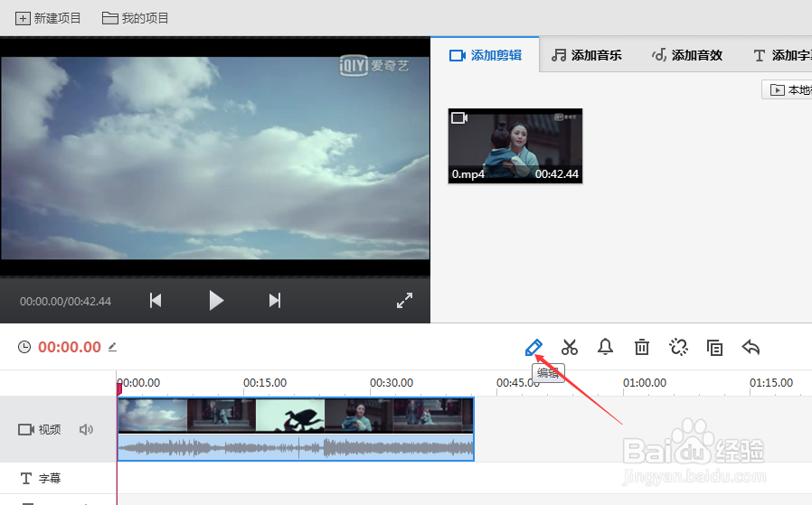Click the red 00:00.00 timecode
Screen dimensions: 812x505
(x=70, y=347)
